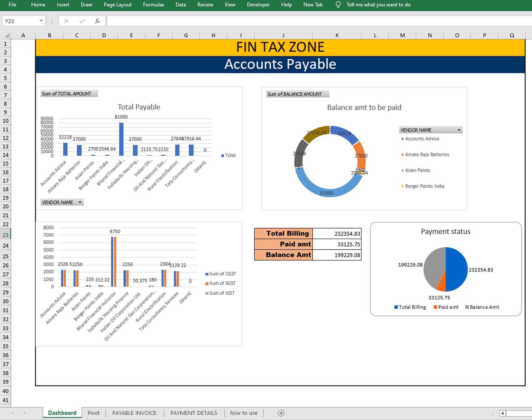Click the previous sheet navigation arrow
Viewport: 532px width, 420px height.
coord(13,413)
